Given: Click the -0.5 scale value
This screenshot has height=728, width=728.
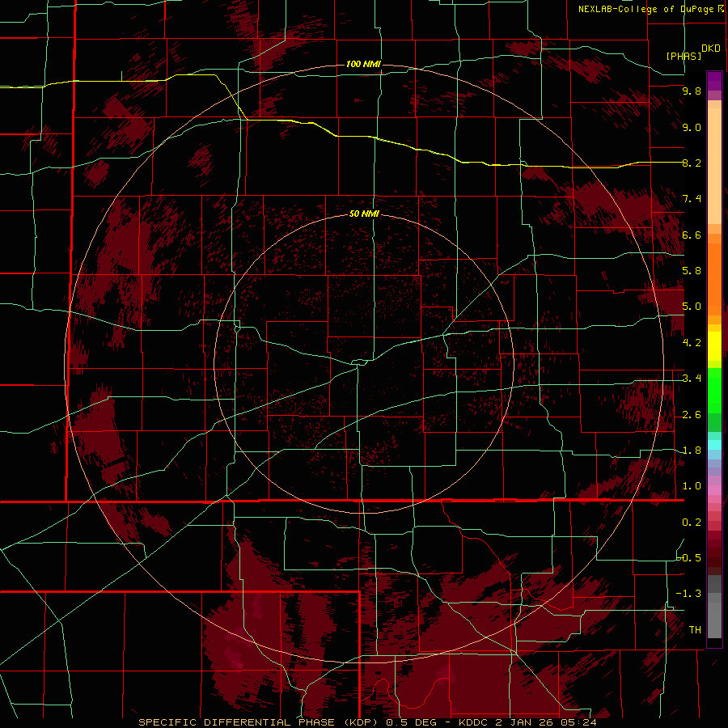Looking at the screenshot, I should pos(689,557).
